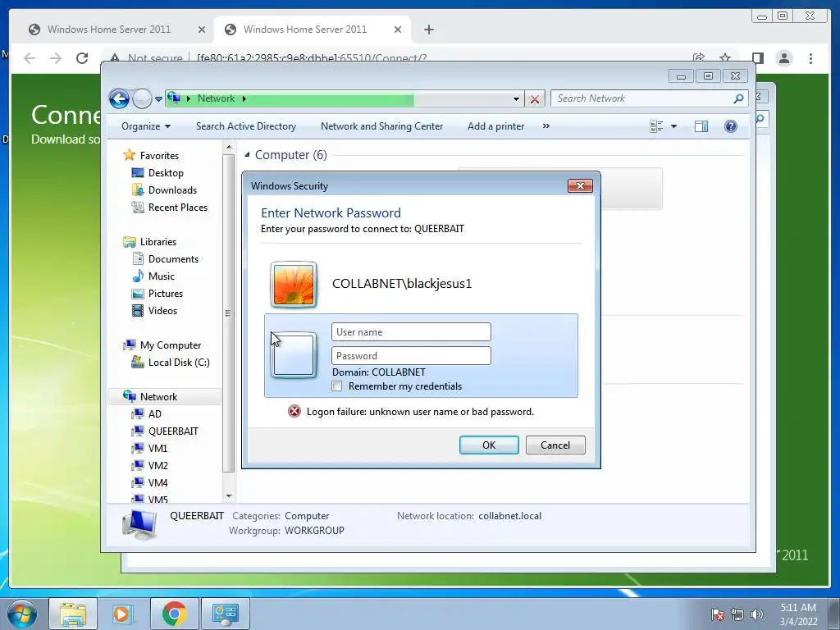Open Explorer help icon

(x=731, y=126)
